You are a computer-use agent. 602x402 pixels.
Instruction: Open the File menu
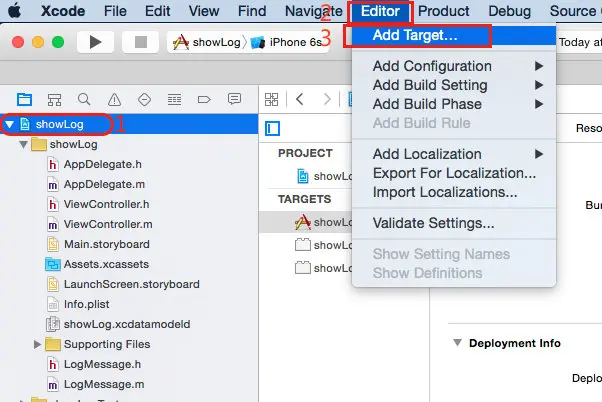[115, 11]
